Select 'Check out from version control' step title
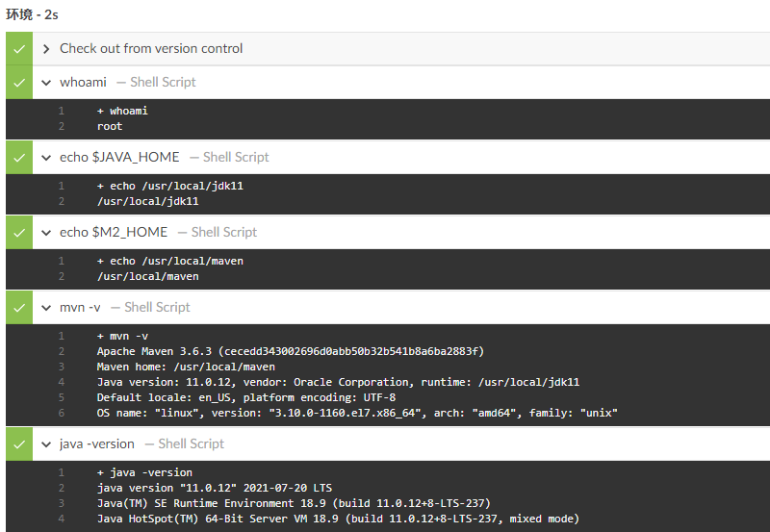 tap(151, 49)
